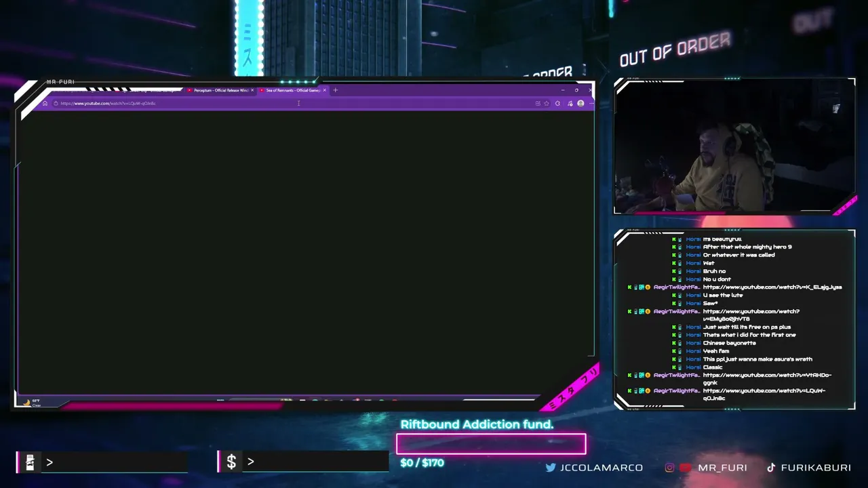Click the 'Yeah fam' chat message
This screenshot has width=868, height=488.
(716, 351)
